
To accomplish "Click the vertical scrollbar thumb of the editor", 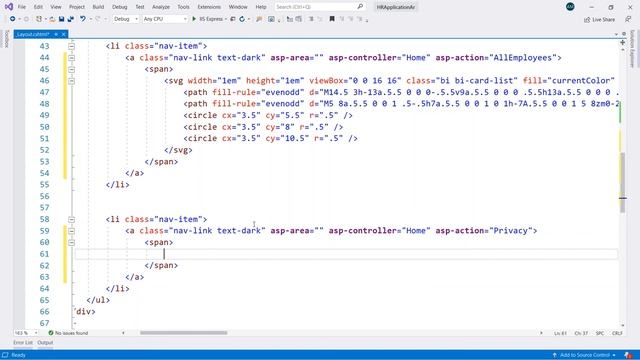I will click(x=622, y=182).
